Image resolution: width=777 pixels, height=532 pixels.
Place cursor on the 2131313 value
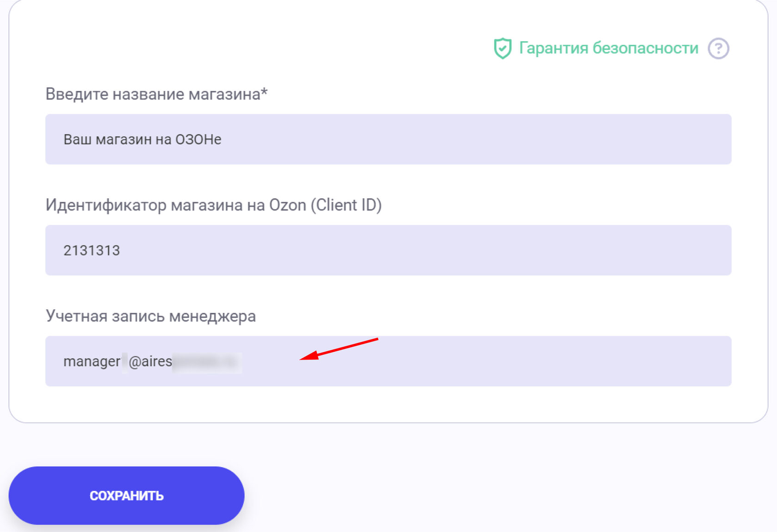tap(92, 250)
